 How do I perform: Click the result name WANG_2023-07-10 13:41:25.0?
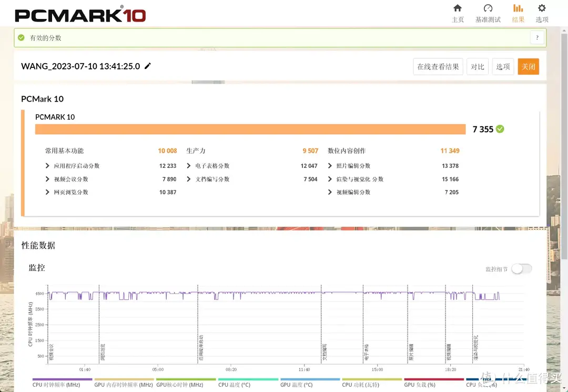[x=80, y=66]
